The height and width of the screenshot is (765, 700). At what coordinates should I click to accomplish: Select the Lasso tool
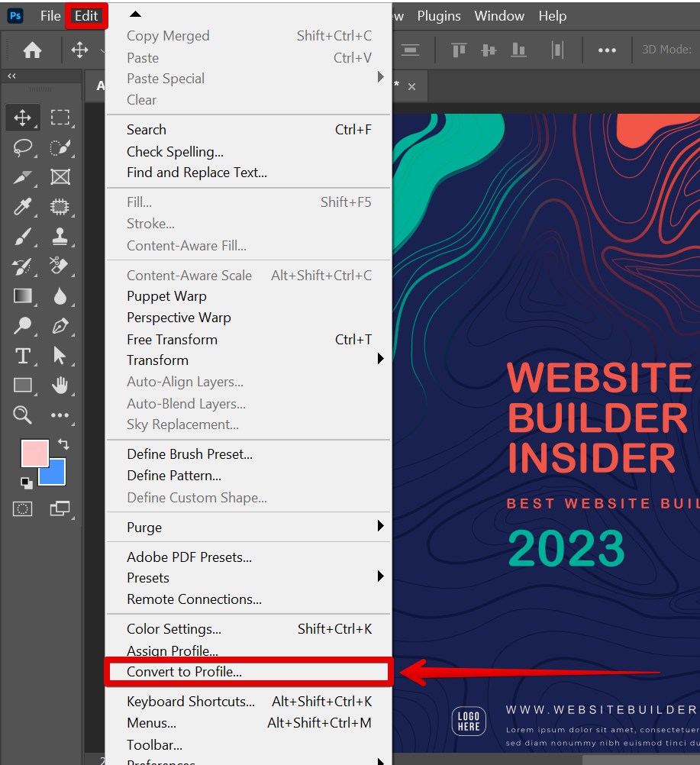pyautogui.click(x=23, y=148)
